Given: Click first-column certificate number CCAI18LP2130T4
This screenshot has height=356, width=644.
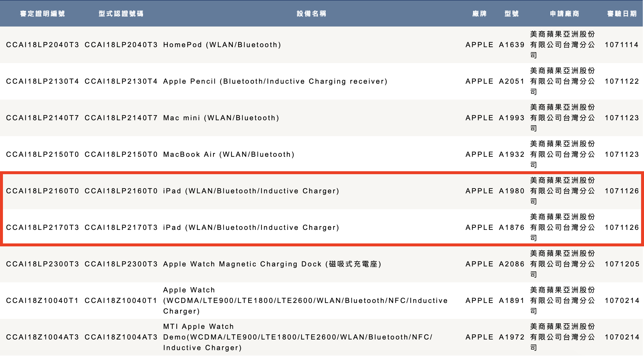Looking at the screenshot, I should (42, 81).
